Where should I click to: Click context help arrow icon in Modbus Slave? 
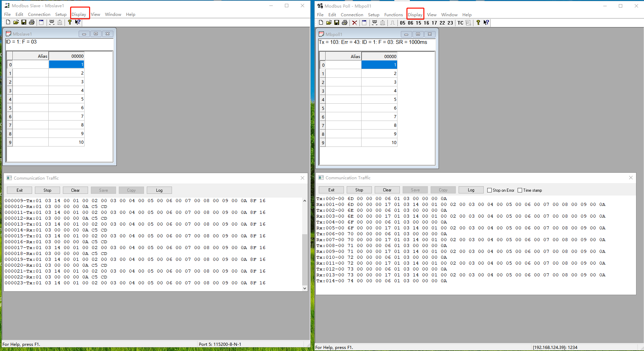pyautogui.click(x=78, y=22)
